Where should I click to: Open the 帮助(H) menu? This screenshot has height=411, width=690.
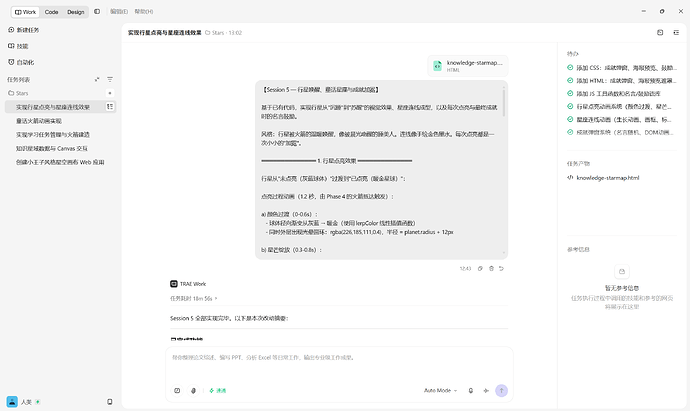pyautogui.click(x=144, y=11)
